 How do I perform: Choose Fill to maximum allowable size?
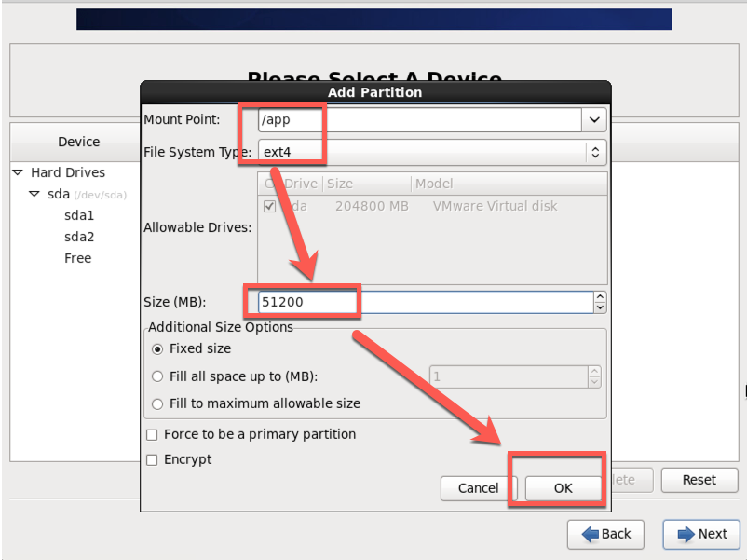point(157,403)
